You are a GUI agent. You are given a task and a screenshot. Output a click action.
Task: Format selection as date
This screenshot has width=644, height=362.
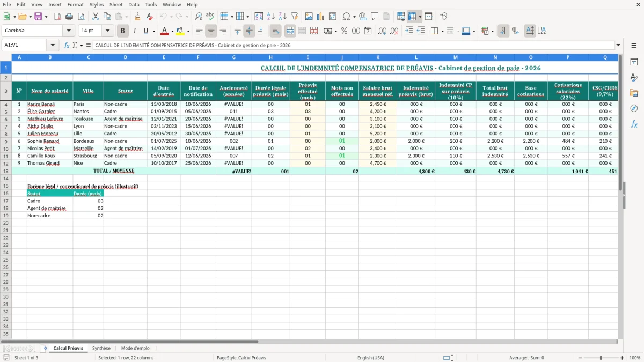[x=368, y=31]
